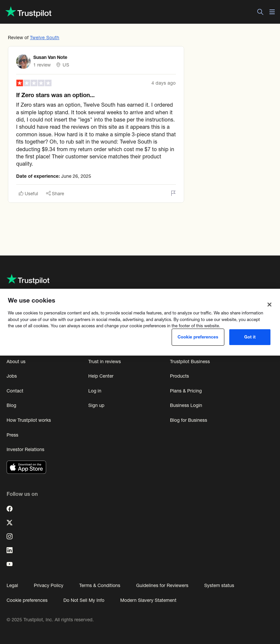Open Susan Van Note's reviewer profile

pyautogui.click(x=50, y=57)
